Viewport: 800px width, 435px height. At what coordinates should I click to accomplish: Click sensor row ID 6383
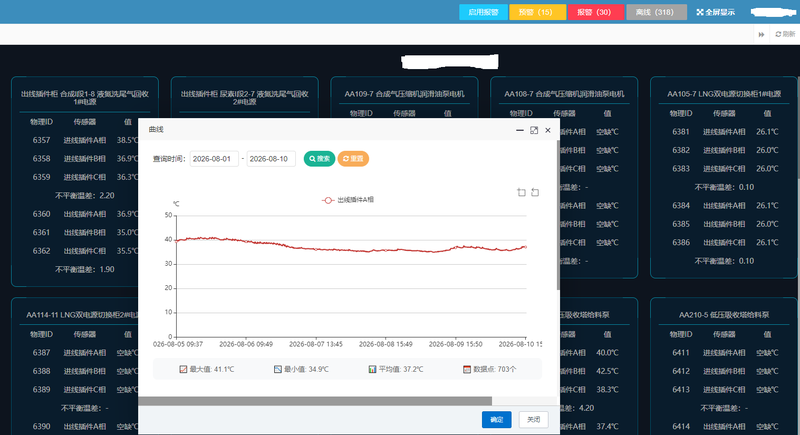point(681,168)
